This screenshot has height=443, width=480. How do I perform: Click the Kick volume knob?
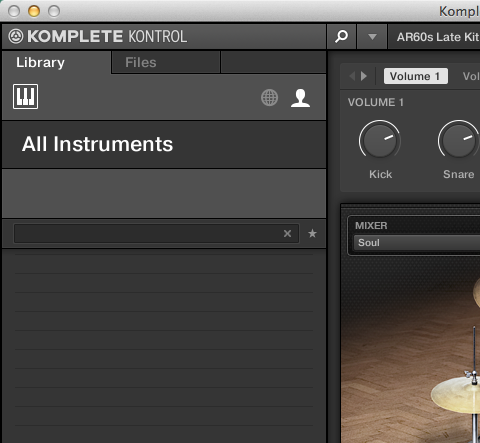click(x=380, y=140)
